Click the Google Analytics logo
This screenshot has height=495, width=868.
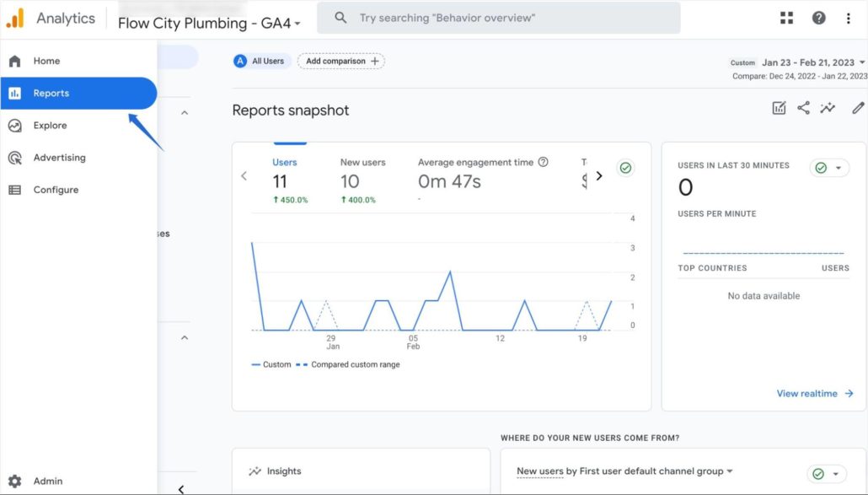(15, 18)
